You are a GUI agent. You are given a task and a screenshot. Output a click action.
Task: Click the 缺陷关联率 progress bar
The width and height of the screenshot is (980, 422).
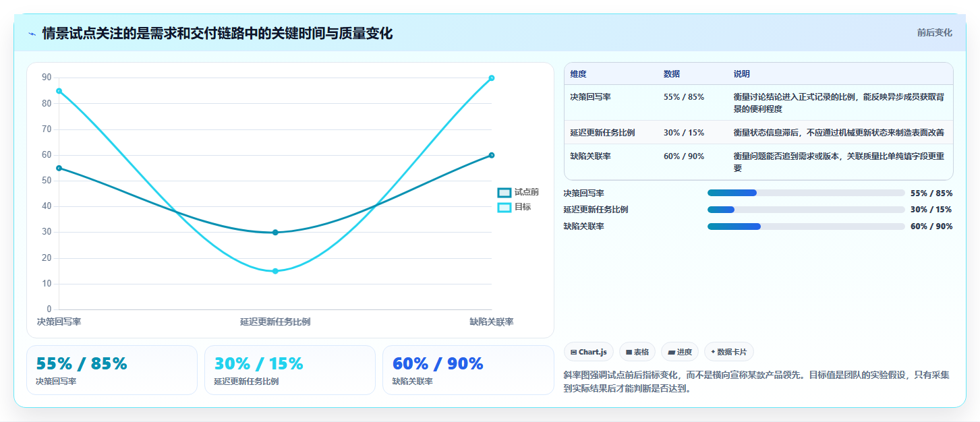(x=806, y=227)
